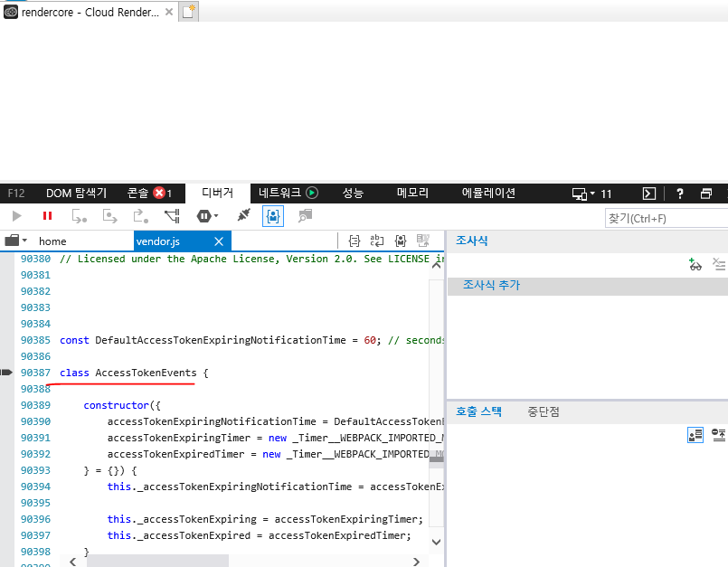728x567 pixels.
Task: Click the help question mark icon
Action: tap(680, 194)
